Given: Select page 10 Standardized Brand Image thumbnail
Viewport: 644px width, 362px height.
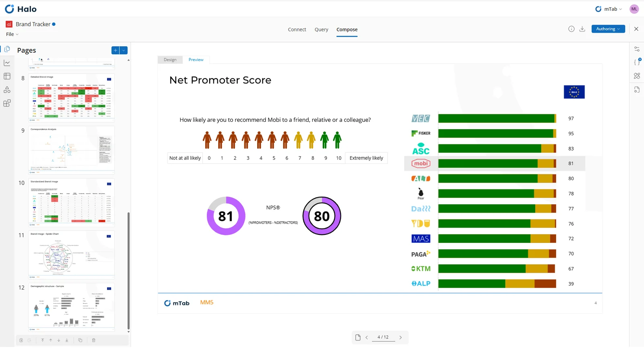Looking at the screenshot, I should pos(71,202).
